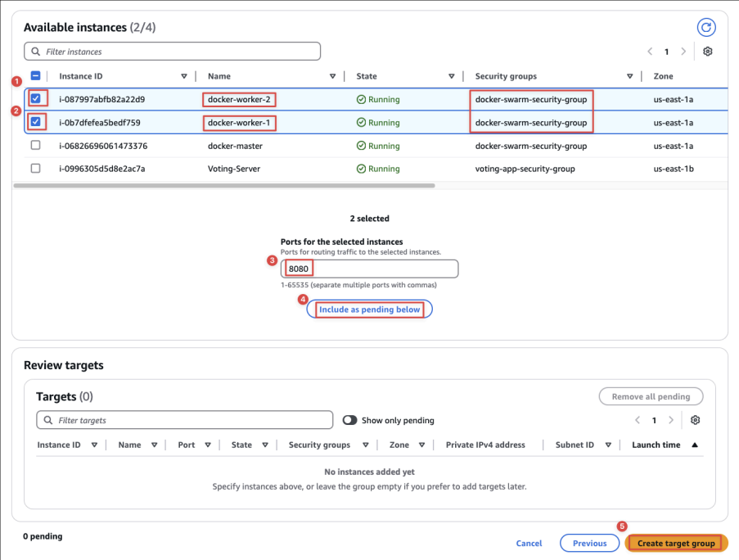Sort targets by Zone arrow

(421, 445)
